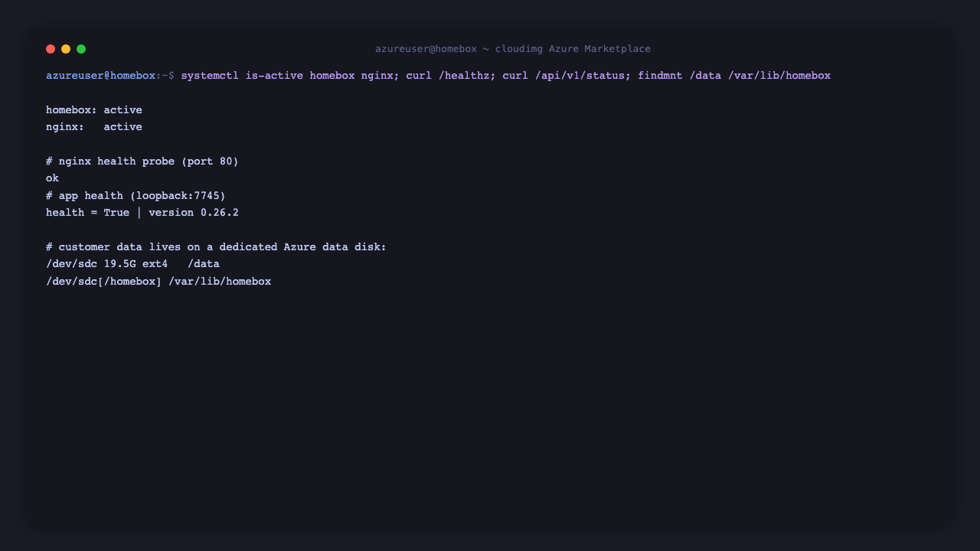Click the line '/dev/sdc 19.5G ext4 /data'

coord(132,264)
